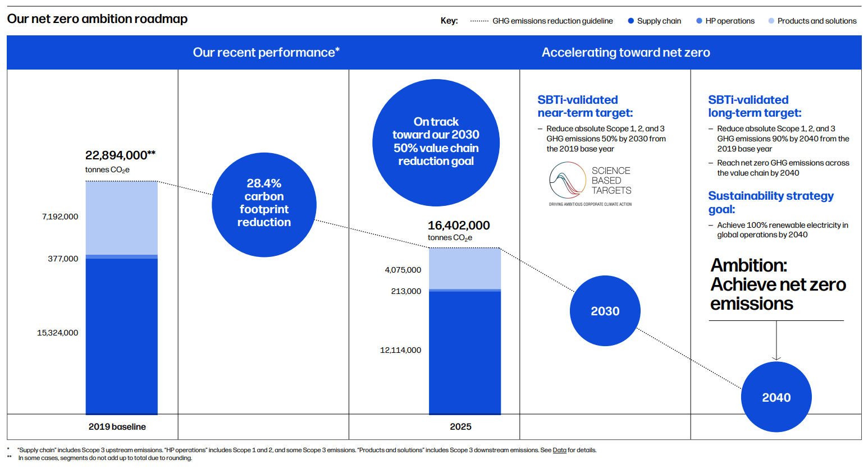Click the rounding footnote marked with two asterisks
The width and height of the screenshot is (868, 469).
point(105,458)
